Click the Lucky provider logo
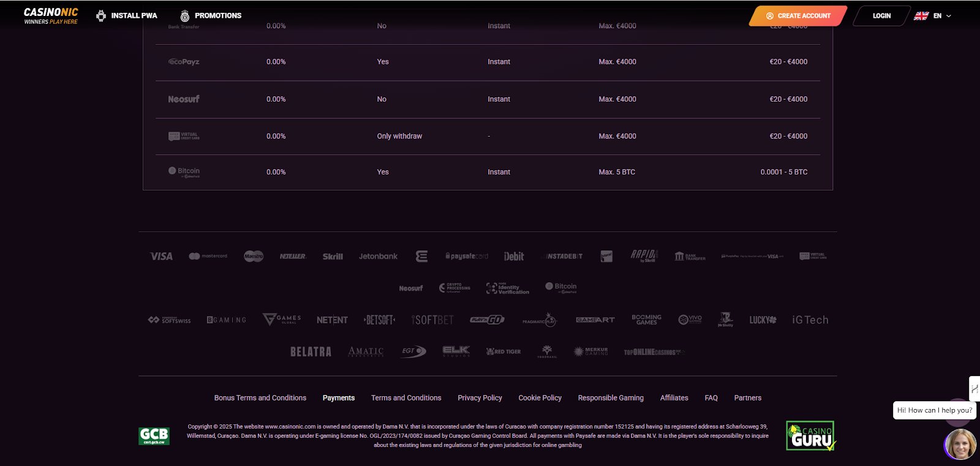 click(763, 320)
